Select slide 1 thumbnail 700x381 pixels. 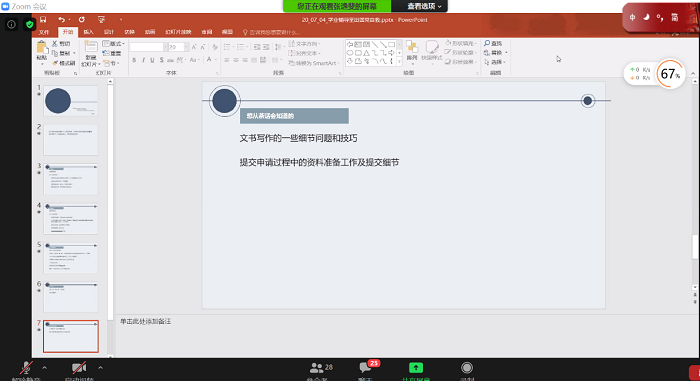click(x=71, y=100)
